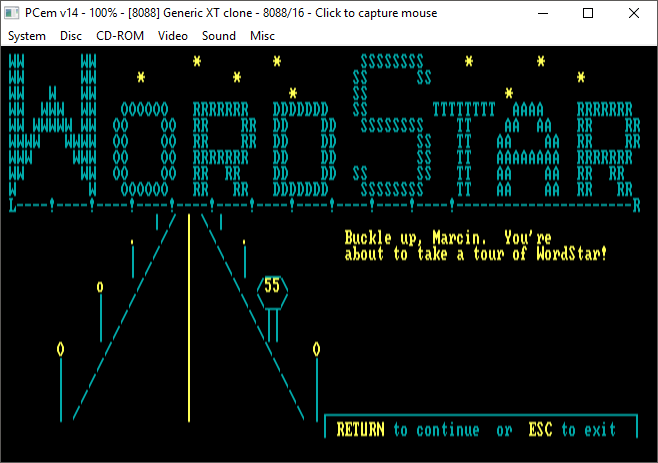Open the Sound menu
Viewport: 658px width, 463px height.
(219, 36)
